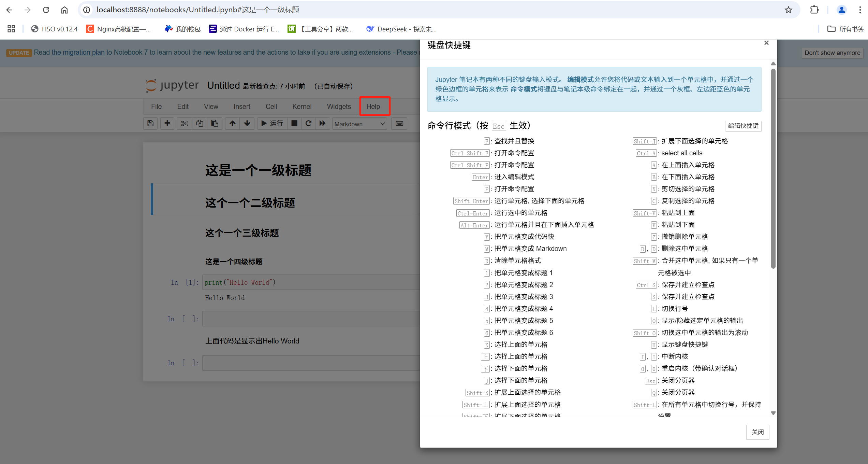The height and width of the screenshot is (464, 868).
Task: Restart the kernel with circular arrow icon
Action: [308, 124]
